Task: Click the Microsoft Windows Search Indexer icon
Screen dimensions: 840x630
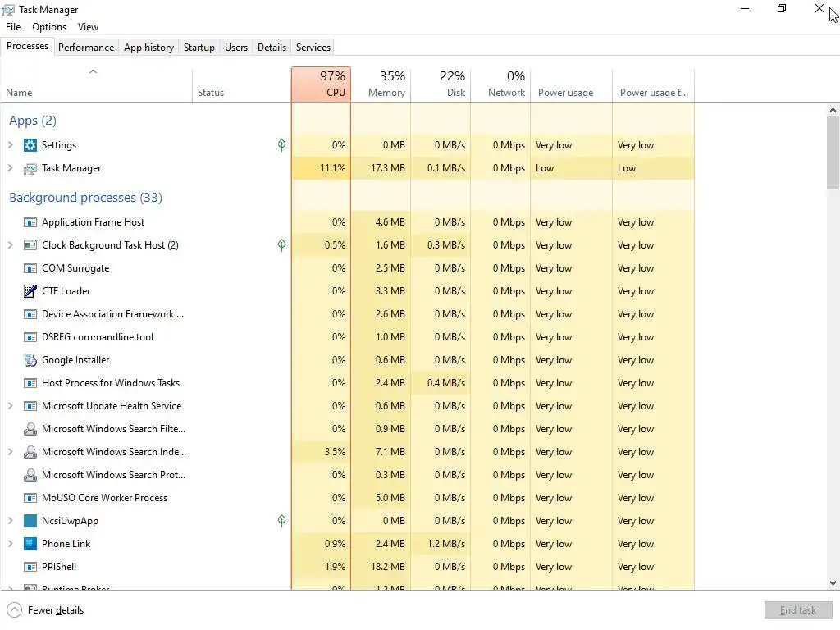Action: pyautogui.click(x=30, y=452)
